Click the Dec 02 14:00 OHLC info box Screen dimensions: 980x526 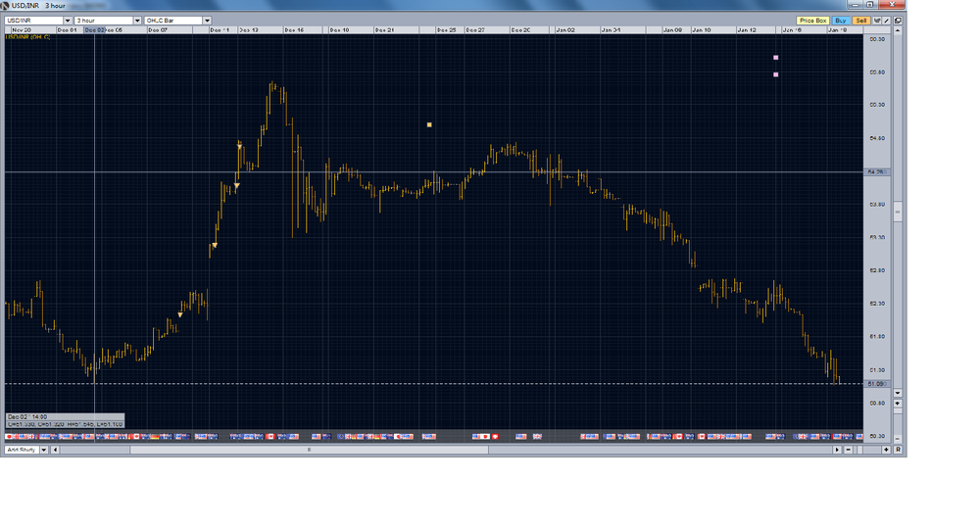pos(65,420)
